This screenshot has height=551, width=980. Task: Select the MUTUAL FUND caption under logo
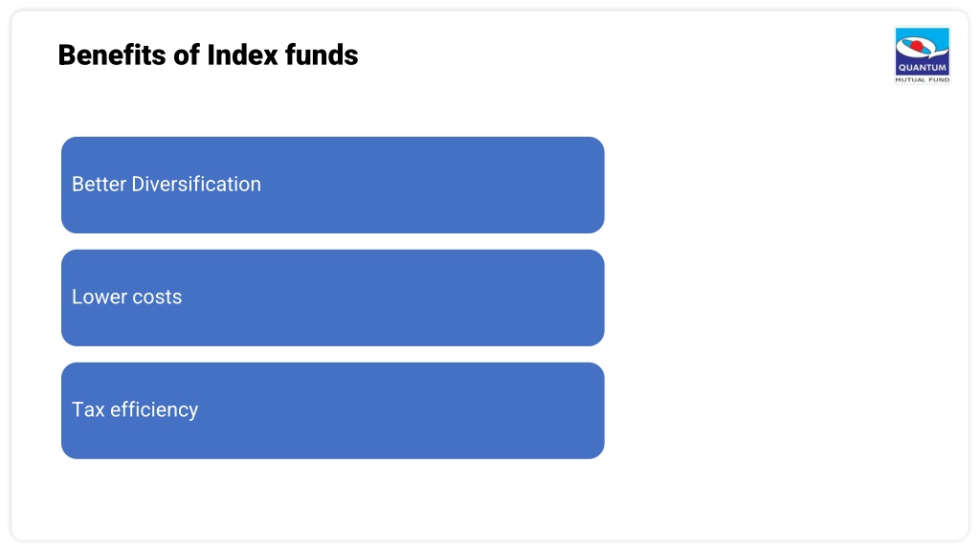click(923, 80)
